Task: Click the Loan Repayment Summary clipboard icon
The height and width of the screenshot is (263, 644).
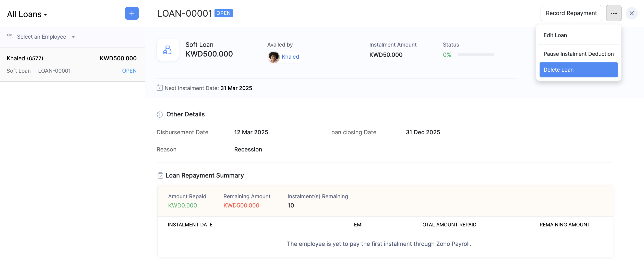Action: coord(160,176)
